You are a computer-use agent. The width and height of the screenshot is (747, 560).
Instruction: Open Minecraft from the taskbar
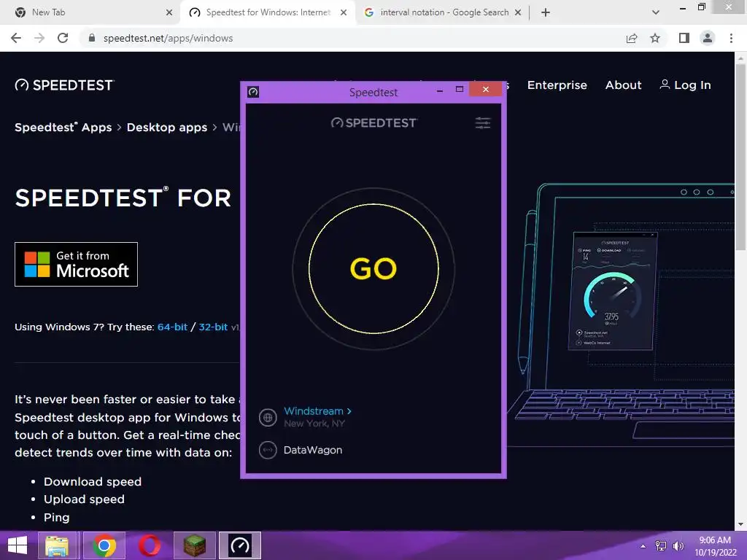click(195, 545)
